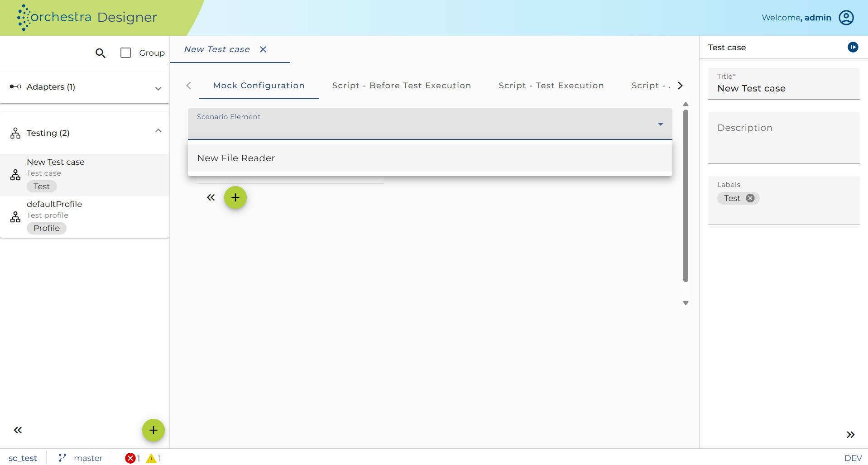Click the Adapters connector icon
Image resolution: width=868 pixels, height=465 pixels.
[x=15, y=86]
